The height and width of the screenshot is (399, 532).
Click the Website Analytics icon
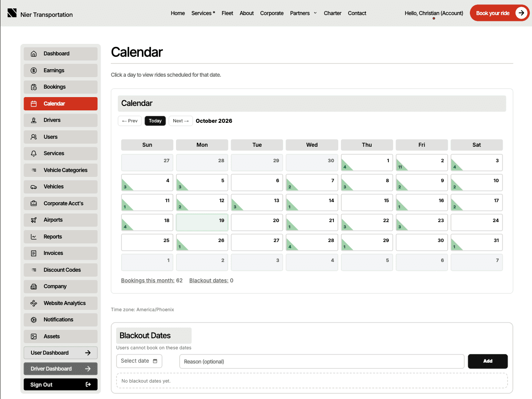(x=34, y=303)
